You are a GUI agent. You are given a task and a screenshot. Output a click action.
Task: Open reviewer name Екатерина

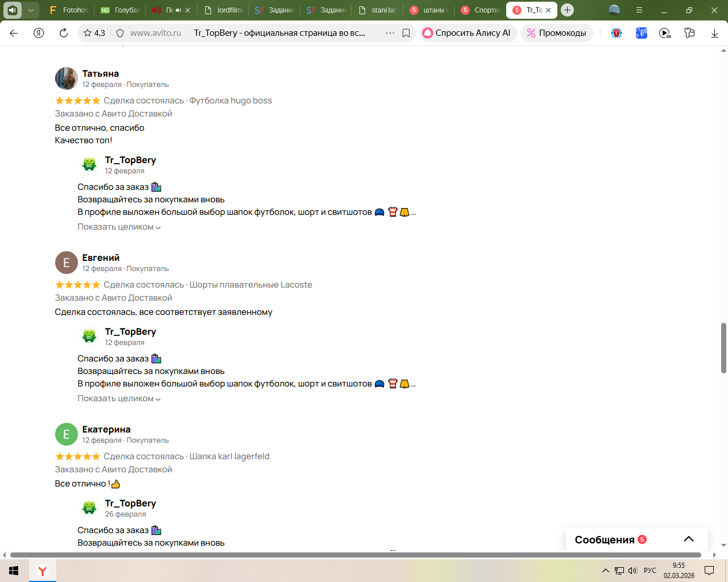click(x=106, y=429)
